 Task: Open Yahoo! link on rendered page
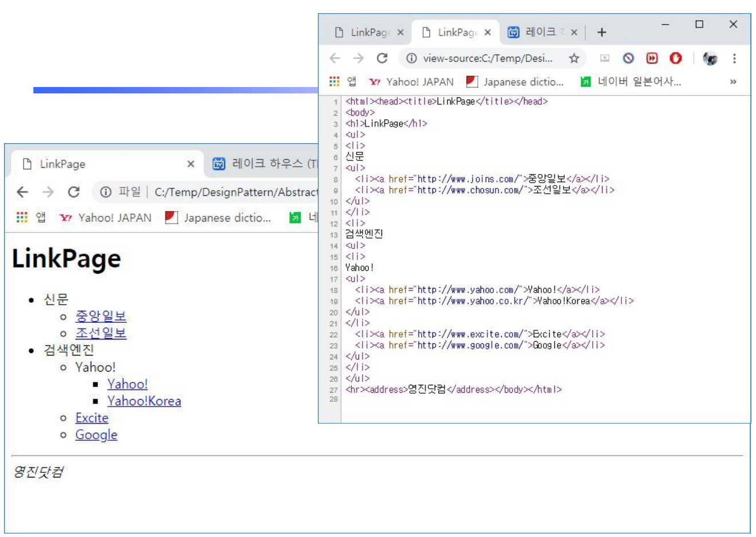pos(127,384)
